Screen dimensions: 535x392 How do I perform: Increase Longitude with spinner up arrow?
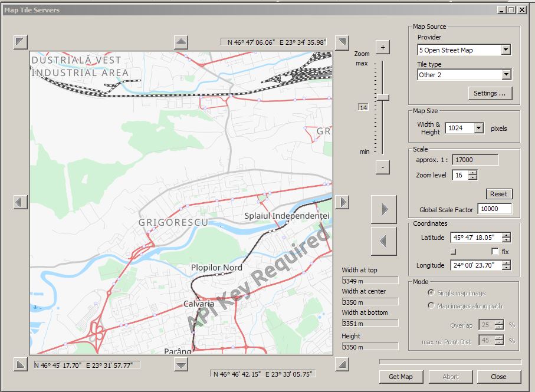507,262
